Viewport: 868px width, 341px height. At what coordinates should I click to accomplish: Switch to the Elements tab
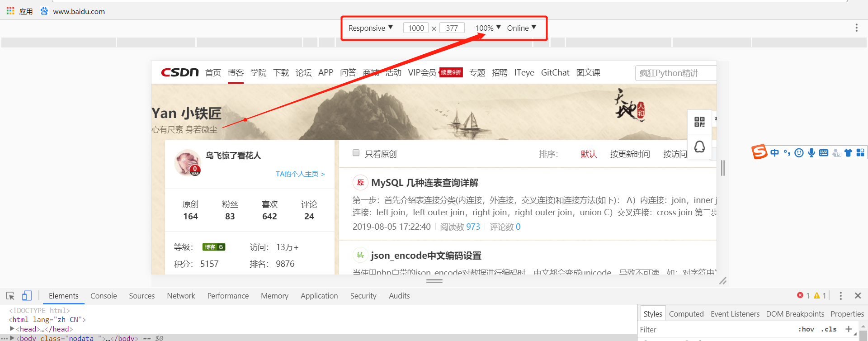coord(64,296)
